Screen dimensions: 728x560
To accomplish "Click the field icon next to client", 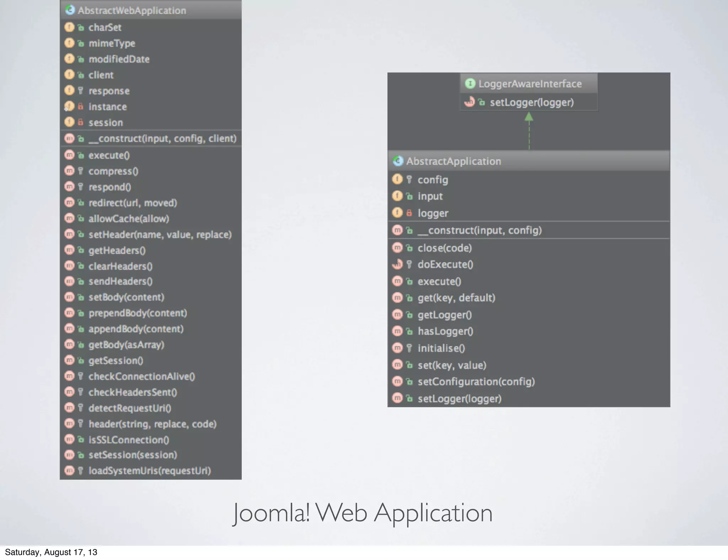I will 69,75.
